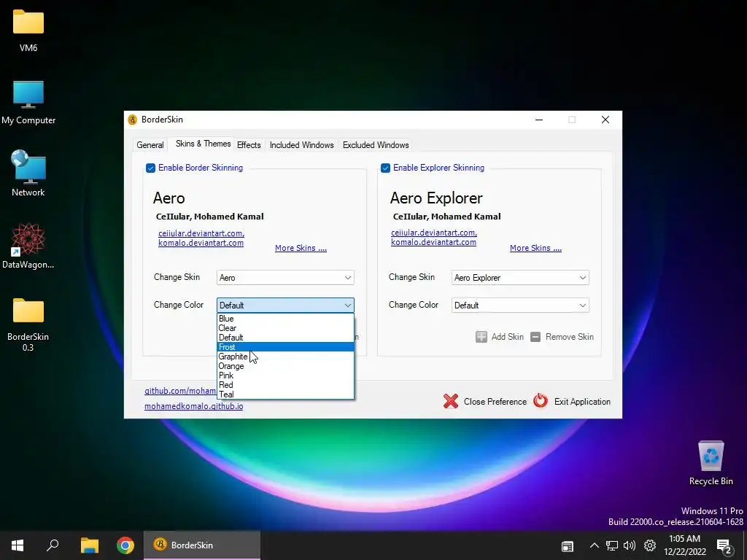Select Clear in the color list
Viewport: 747px width, 560px height.
point(285,328)
